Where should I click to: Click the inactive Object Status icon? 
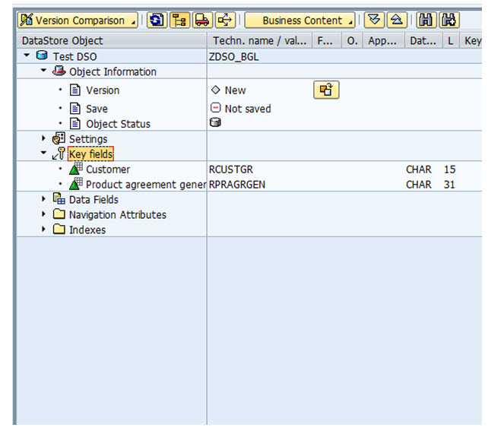click(215, 123)
